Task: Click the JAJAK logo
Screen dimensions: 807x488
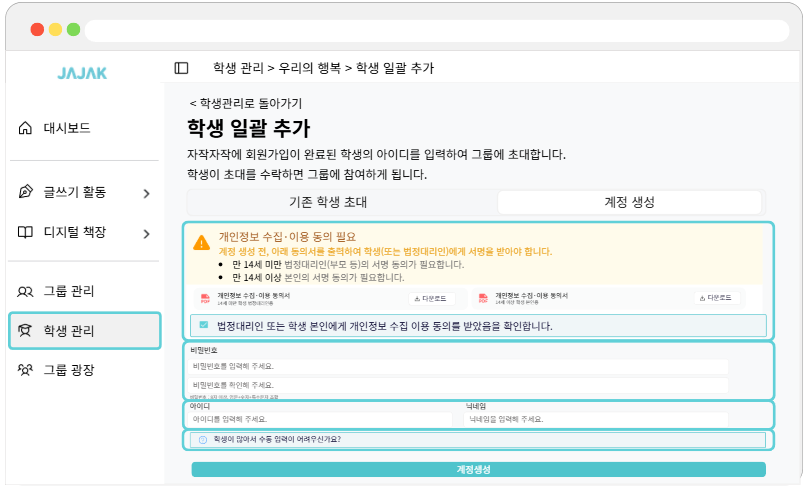Action: [82, 73]
